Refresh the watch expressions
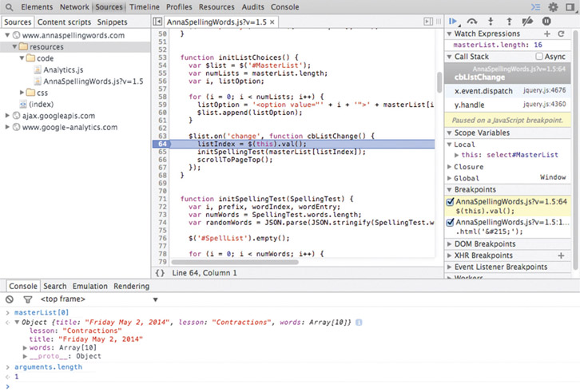The height and width of the screenshot is (392, 580). 562,34
